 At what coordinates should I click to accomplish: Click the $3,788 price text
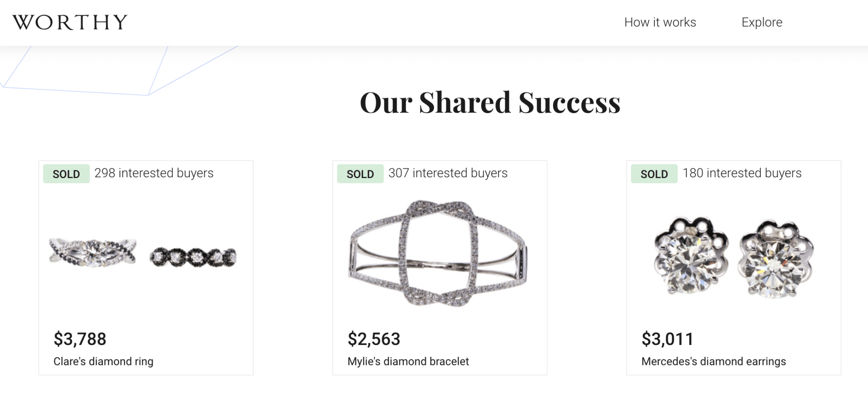[81, 339]
